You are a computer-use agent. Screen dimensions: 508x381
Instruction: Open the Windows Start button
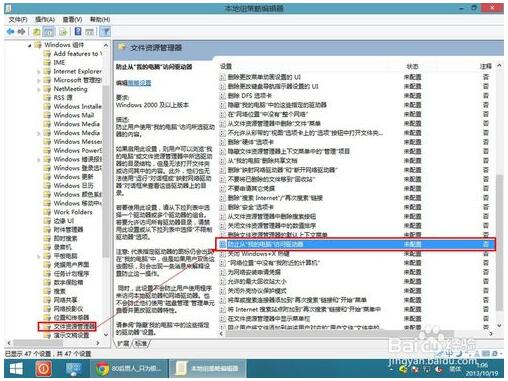tap(16, 369)
